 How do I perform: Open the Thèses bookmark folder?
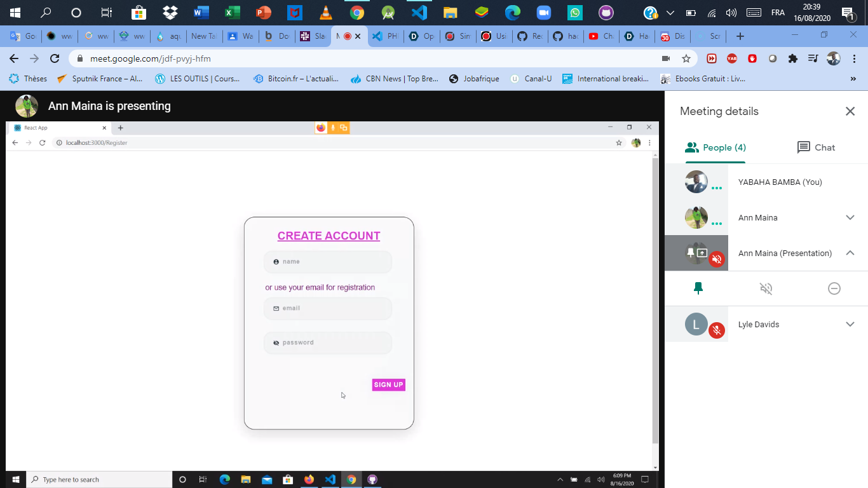point(28,79)
